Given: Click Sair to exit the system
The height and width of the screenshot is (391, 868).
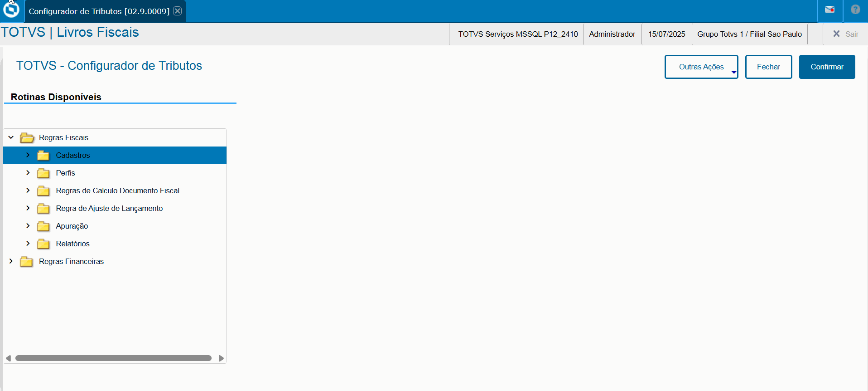Looking at the screenshot, I should pyautogui.click(x=845, y=34).
